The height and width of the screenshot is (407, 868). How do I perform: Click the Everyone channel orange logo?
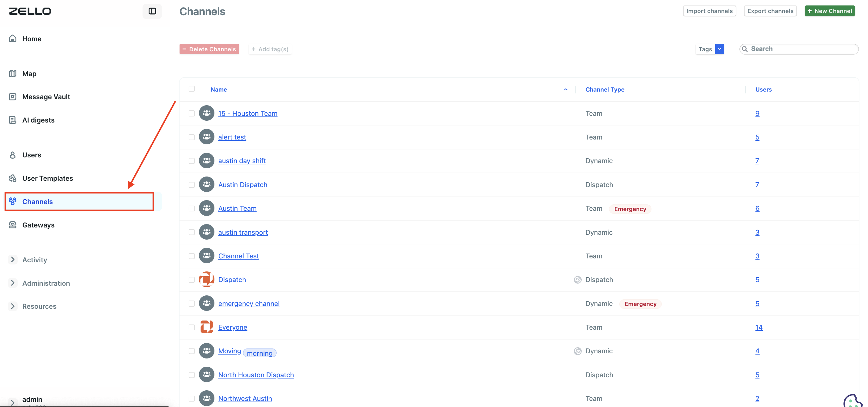coord(207,327)
